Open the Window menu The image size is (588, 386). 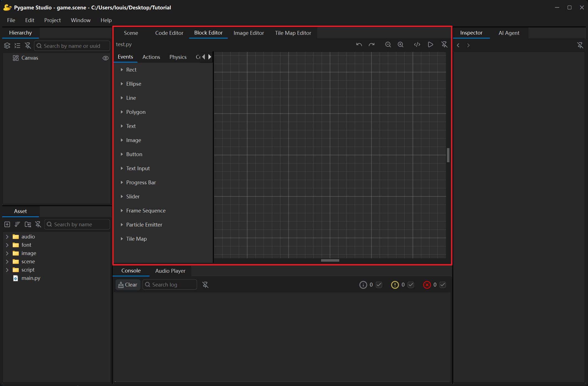[x=81, y=20]
